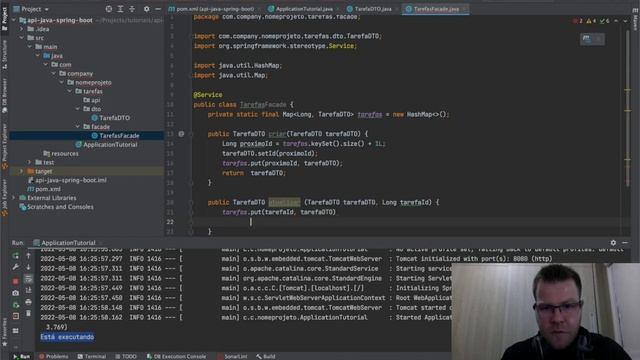Click errors count inspection indicator

click(x=578, y=21)
